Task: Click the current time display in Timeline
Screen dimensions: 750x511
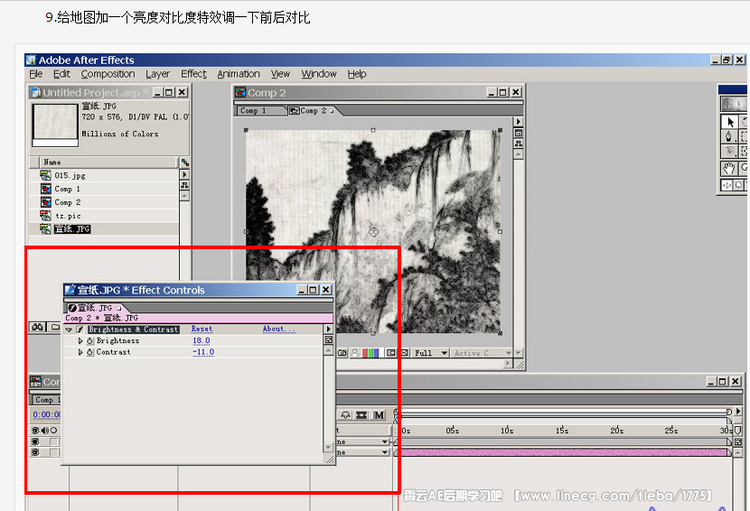Action: tap(46, 414)
